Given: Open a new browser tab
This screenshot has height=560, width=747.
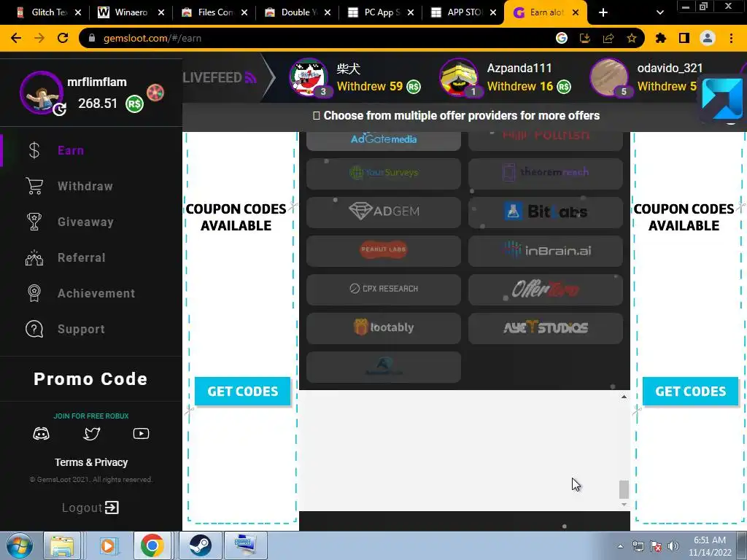Looking at the screenshot, I should [x=603, y=13].
